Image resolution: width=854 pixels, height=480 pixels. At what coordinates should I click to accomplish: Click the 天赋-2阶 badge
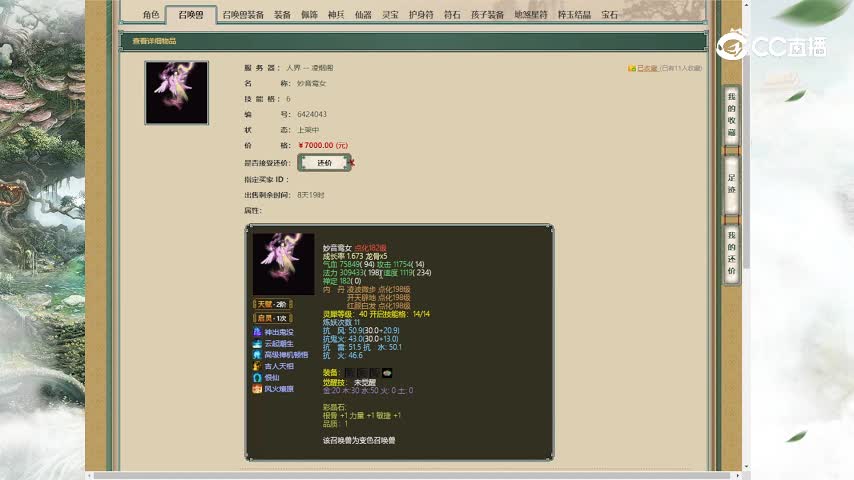(272, 304)
